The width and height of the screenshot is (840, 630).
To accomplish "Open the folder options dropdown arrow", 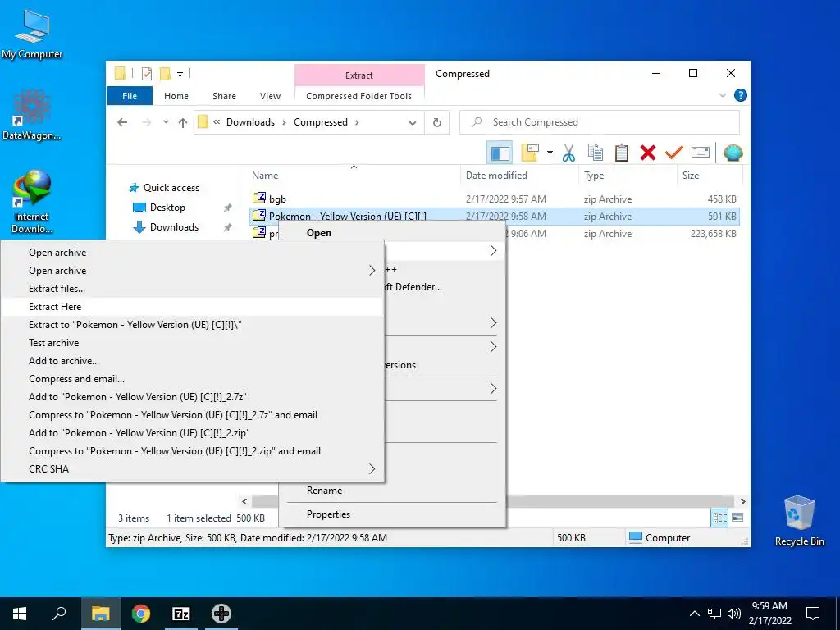I will (x=550, y=153).
